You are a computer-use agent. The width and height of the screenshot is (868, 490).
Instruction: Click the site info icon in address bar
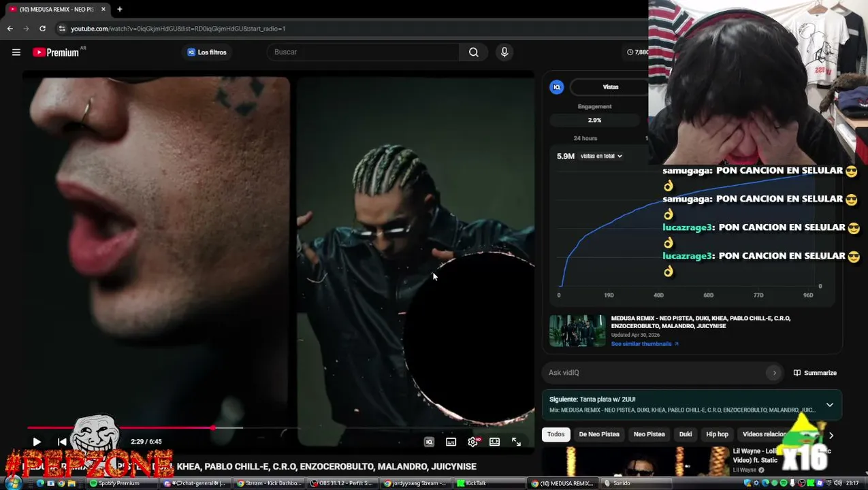(62, 29)
